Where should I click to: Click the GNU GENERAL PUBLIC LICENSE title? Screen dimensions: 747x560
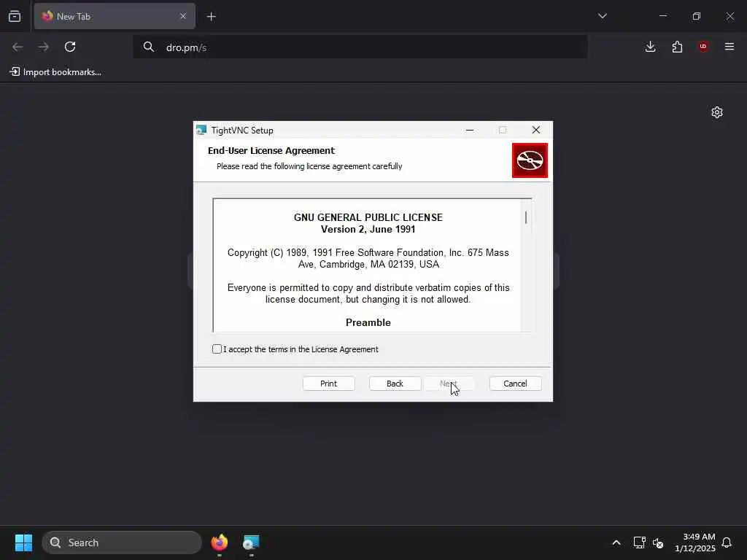368,217
